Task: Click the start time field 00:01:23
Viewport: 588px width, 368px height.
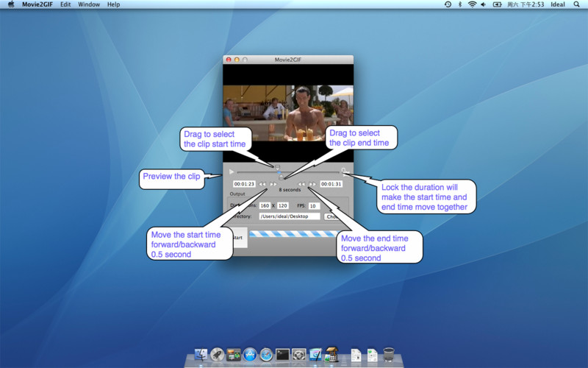Action: click(x=244, y=184)
